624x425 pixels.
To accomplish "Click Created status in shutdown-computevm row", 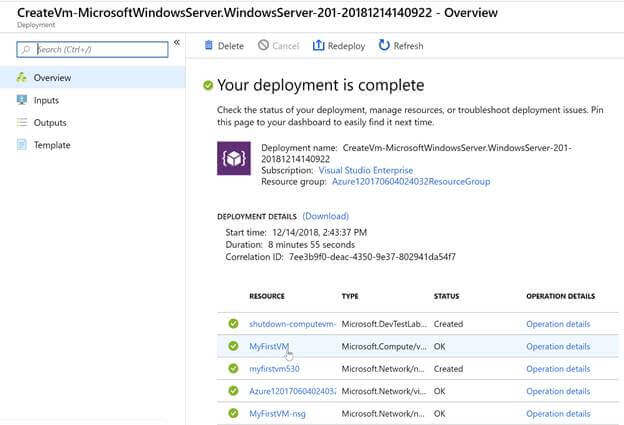I will [x=448, y=324].
